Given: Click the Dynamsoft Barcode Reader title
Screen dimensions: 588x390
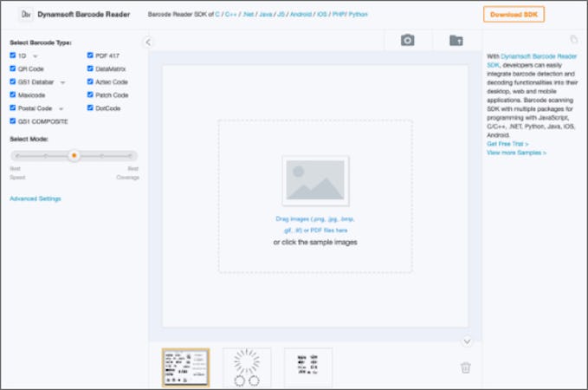Looking at the screenshot, I should point(84,14).
